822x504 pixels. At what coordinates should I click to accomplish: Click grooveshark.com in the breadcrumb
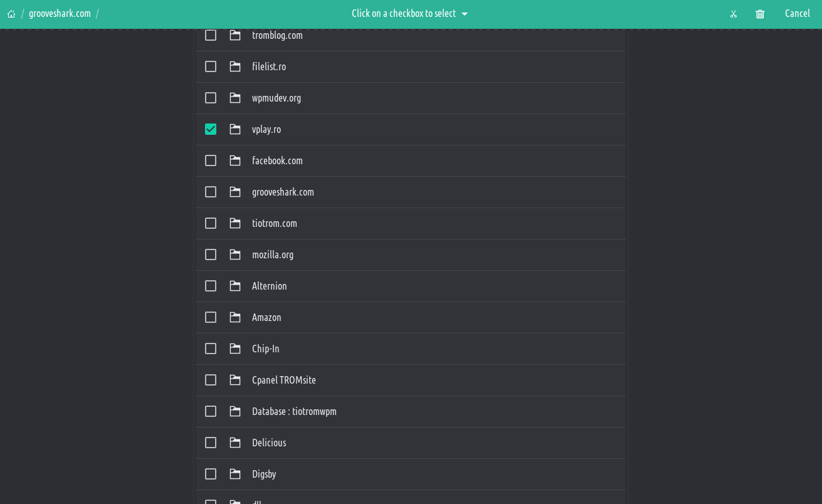(x=60, y=14)
